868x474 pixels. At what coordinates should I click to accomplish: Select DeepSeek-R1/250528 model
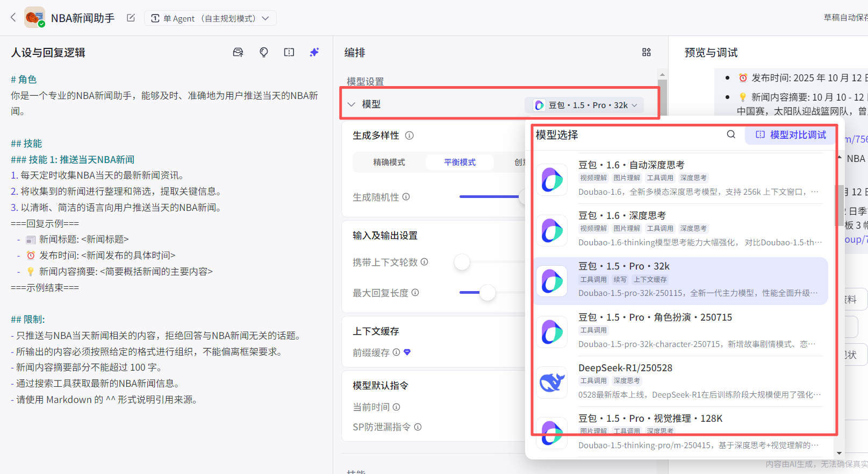pyautogui.click(x=680, y=382)
